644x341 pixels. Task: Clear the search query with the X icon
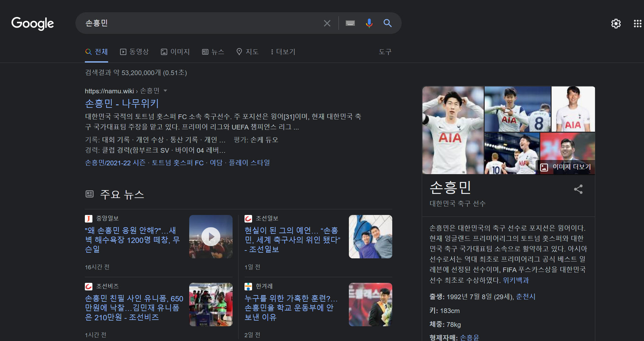[x=327, y=23]
